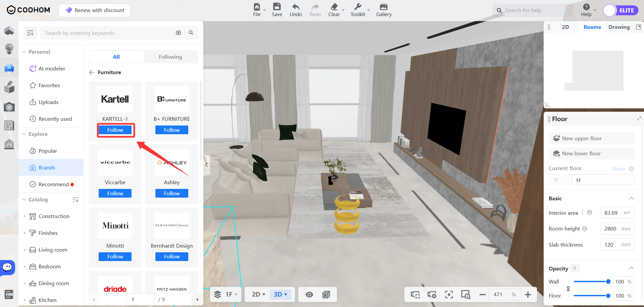Follow the KARTELL-1 brand

[x=115, y=130]
